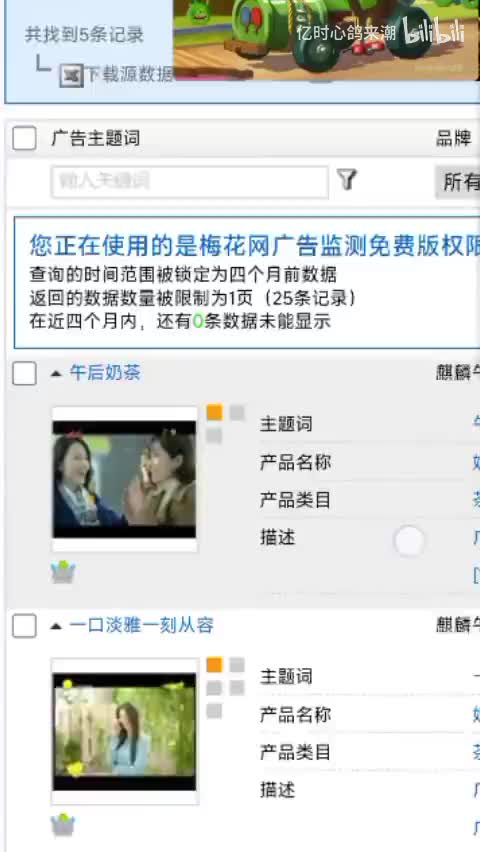Click the keyword search input field
The image size is (480, 852).
pos(190,181)
